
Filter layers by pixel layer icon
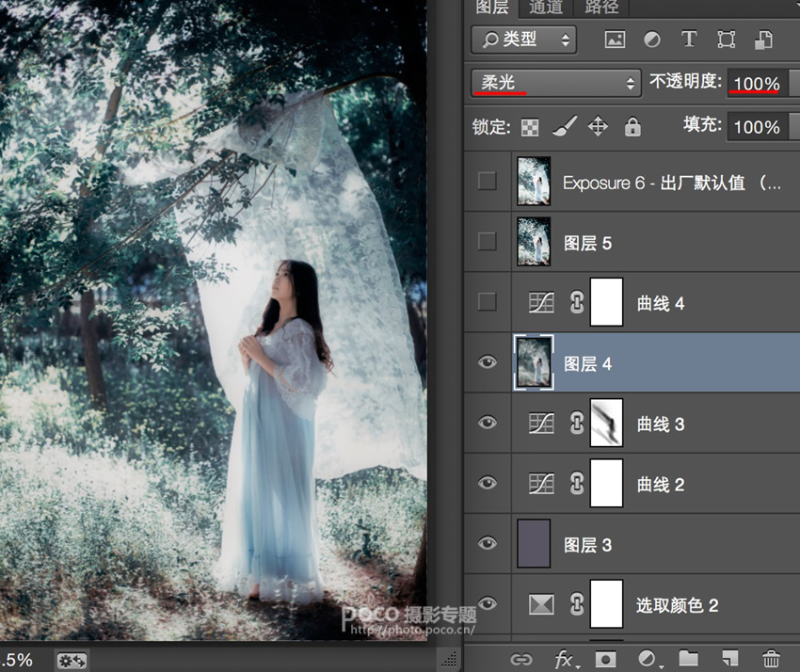point(615,40)
